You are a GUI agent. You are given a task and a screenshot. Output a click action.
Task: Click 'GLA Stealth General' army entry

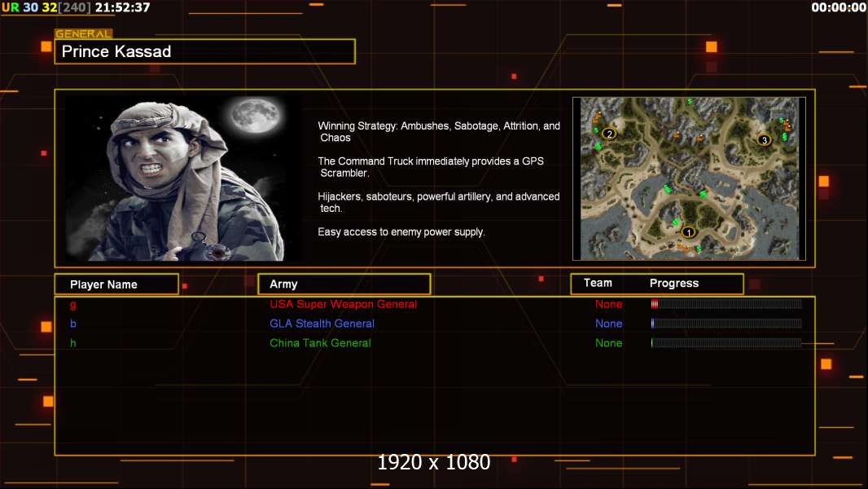[x=322, y=324]
